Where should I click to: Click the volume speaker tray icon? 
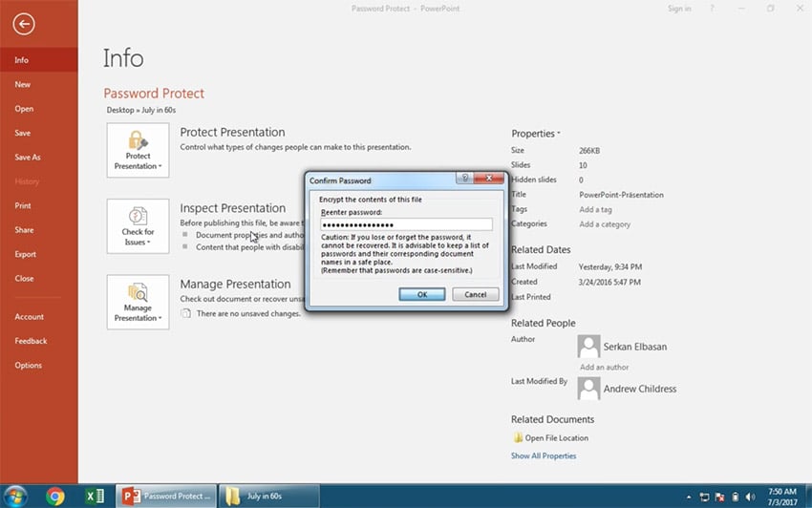pyautogui.click(x=750, y=497)
